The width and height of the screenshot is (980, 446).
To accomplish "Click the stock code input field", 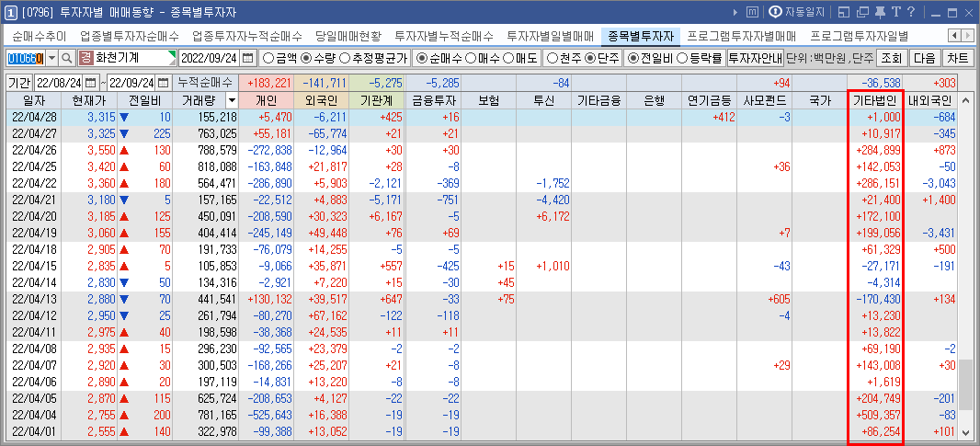I will 26,58.
